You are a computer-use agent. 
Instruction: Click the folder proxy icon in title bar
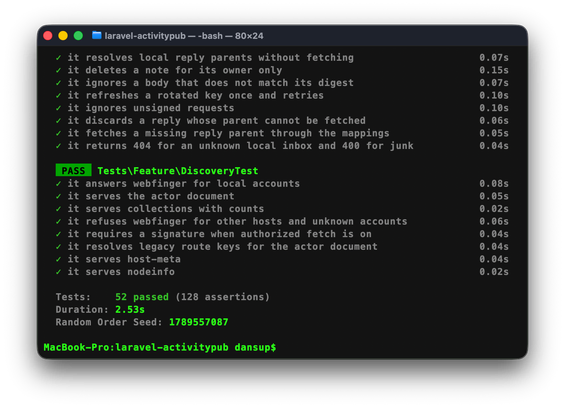pyautogui.click(x=97, y=35)
